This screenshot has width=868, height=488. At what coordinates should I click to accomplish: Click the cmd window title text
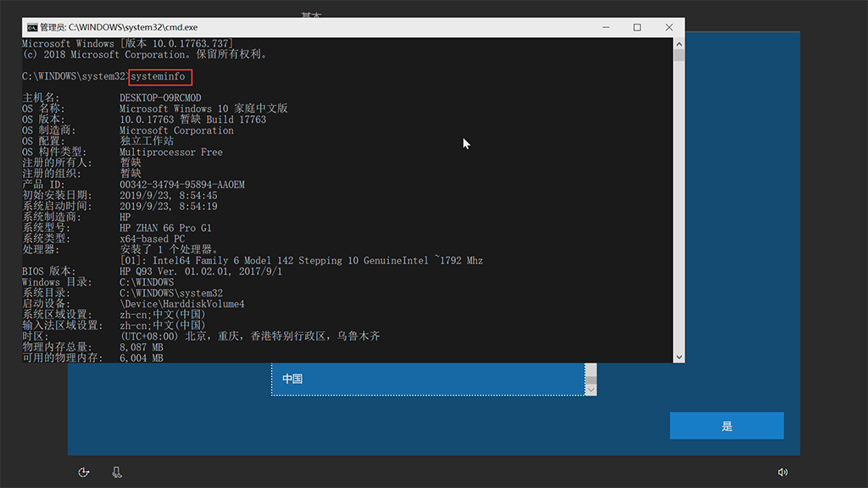click(x=119, y=27)
